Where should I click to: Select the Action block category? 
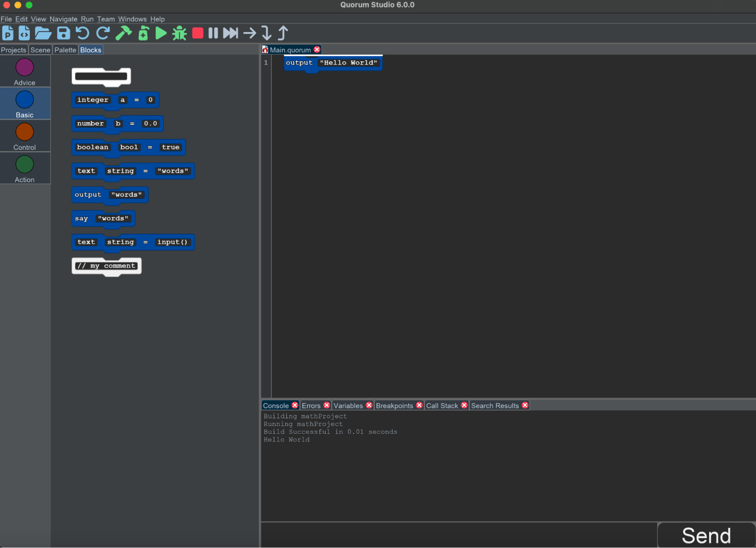coord(25,169)
